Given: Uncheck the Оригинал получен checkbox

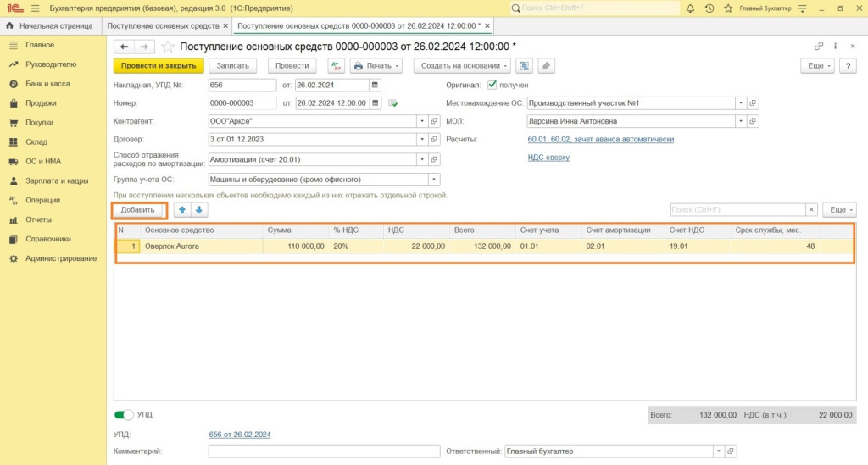Looking at the screenshot, I should 492,85.
